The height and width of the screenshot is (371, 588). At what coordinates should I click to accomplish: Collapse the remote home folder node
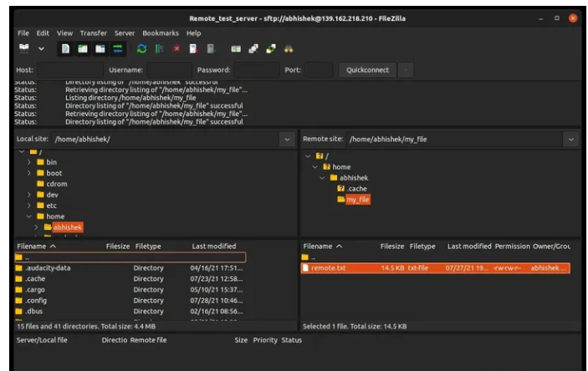(315, 167)
